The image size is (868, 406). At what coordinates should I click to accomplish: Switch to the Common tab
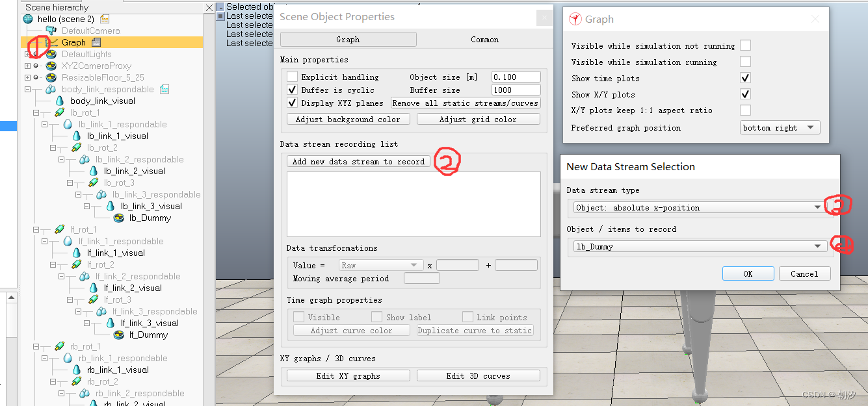[484, 39]
